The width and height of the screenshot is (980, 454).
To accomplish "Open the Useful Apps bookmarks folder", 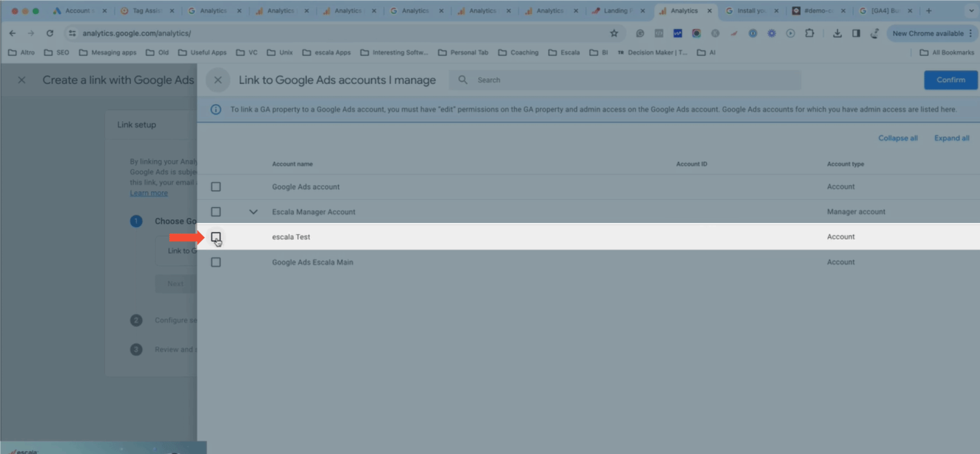I will (x=202, y=53).
